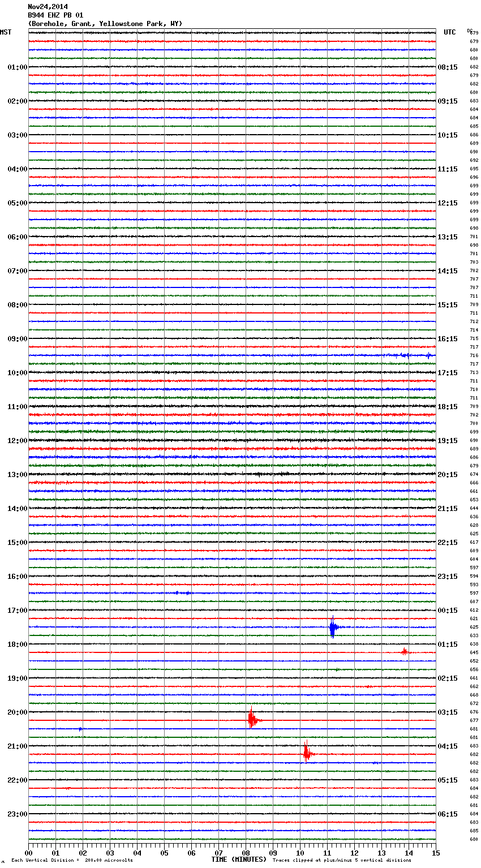Select the 11:00 MST time label
Screen dimensions: 481x868
(18, 407)
